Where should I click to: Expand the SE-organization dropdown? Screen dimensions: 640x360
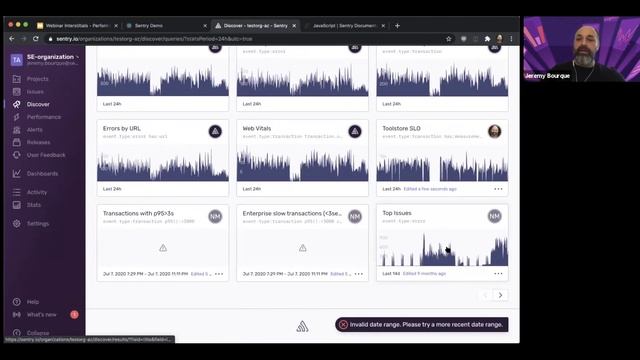coord(53,57)
